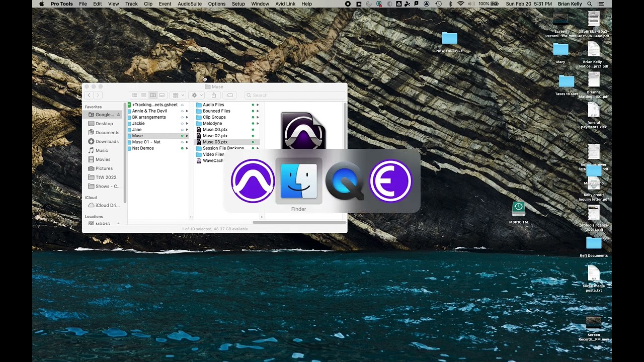Image resolution: width=644 pixels, height=362 pixels.
Task: Eject the Google Drive sidebar volume
Action: coord(119,115)
